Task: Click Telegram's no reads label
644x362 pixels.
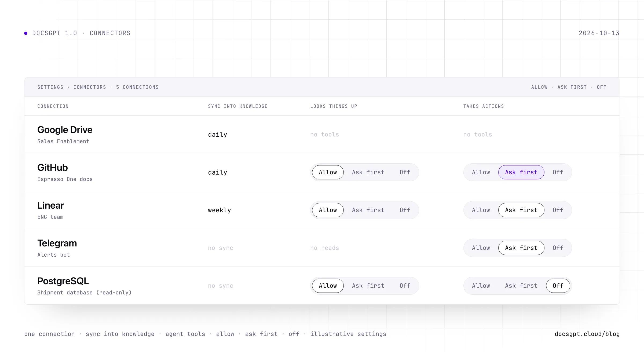Action: point(324,248)
